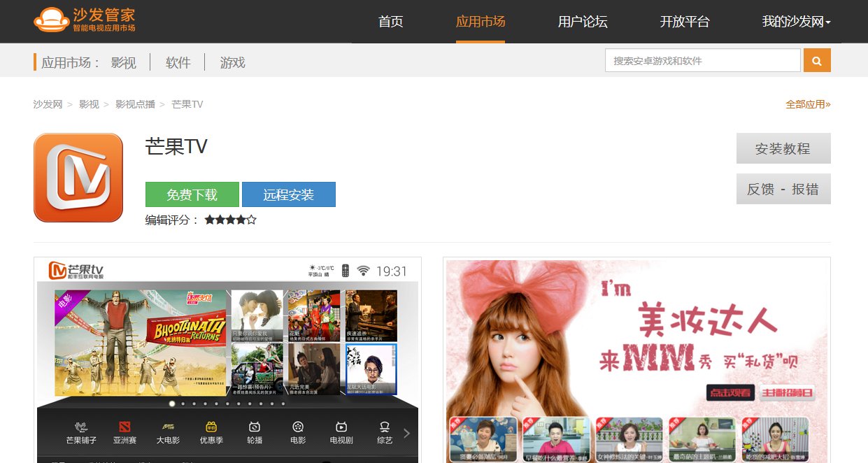The width and height of the screenshot is (868, 463).
Task: Click the 芒果TV app title heading
Action: pyautogui.click(x=176, y=147)
